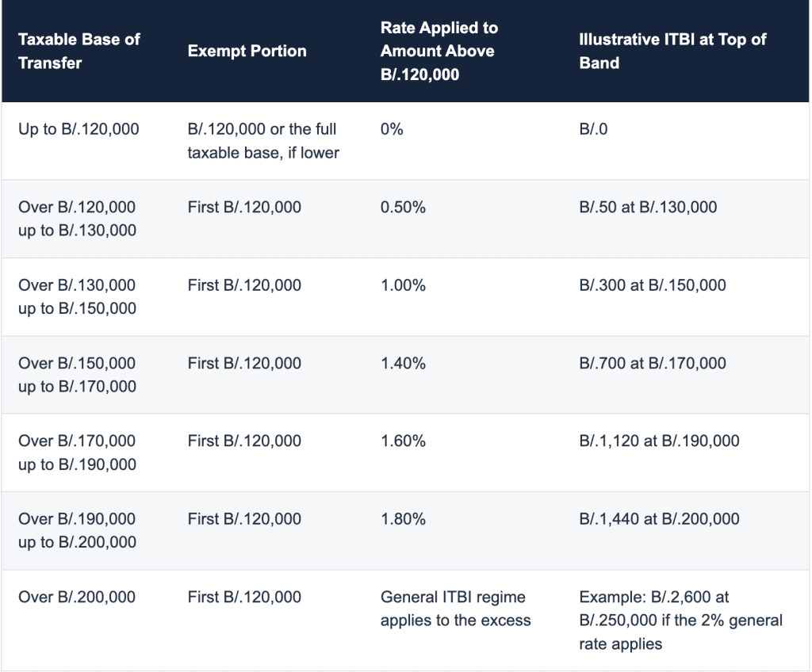This screenshot has width=812, height=672.
Task: Select the 1.00% rate cell
Action: pos(403,285)
